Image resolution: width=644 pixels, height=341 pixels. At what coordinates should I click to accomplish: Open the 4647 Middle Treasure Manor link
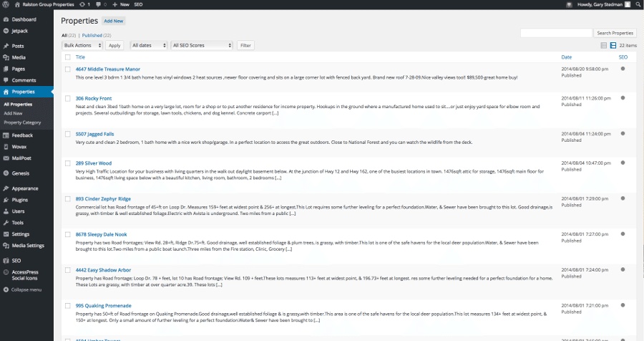point(107,69)
